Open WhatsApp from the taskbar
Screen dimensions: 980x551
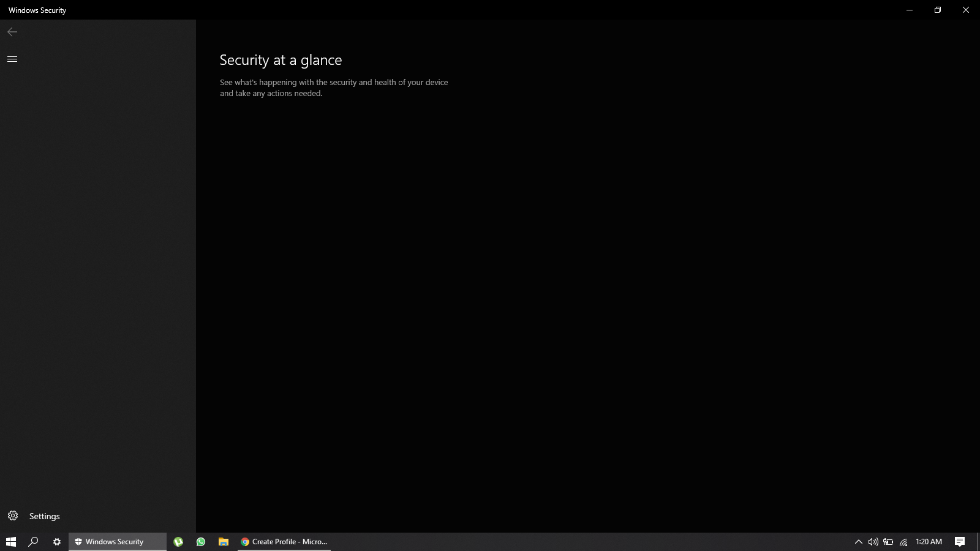(x=201, y=542)
